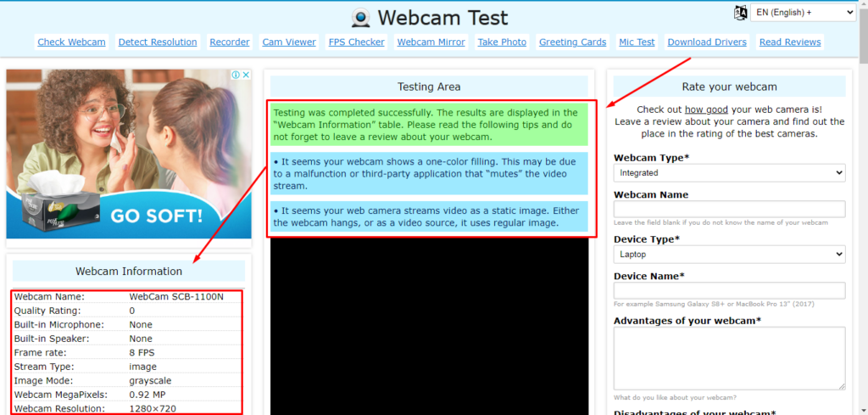868x415 pixels.
Task: Click the webcam logo icon beside title
Action: click(x=361, y=19)
